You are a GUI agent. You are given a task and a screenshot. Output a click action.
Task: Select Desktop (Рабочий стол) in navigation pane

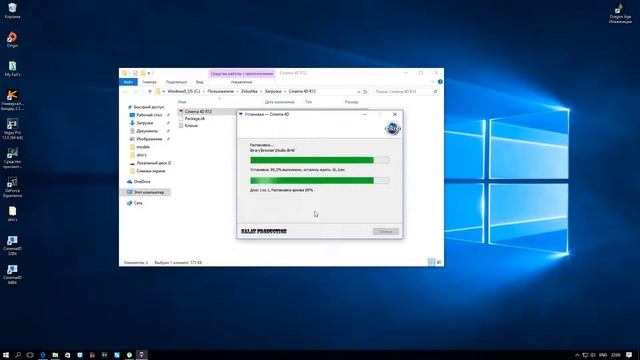(149, 115)
